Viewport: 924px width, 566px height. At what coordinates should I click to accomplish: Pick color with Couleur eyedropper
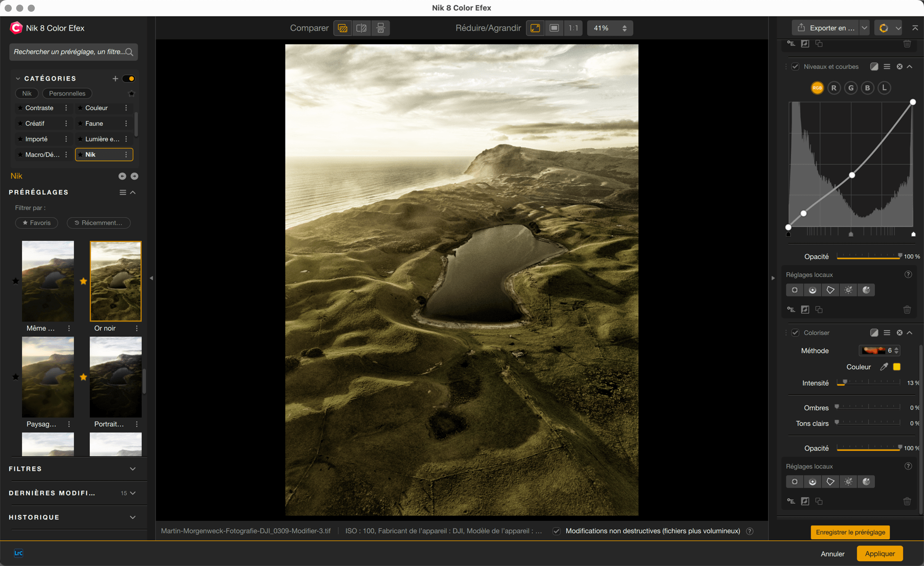click(x=883, y=367)
